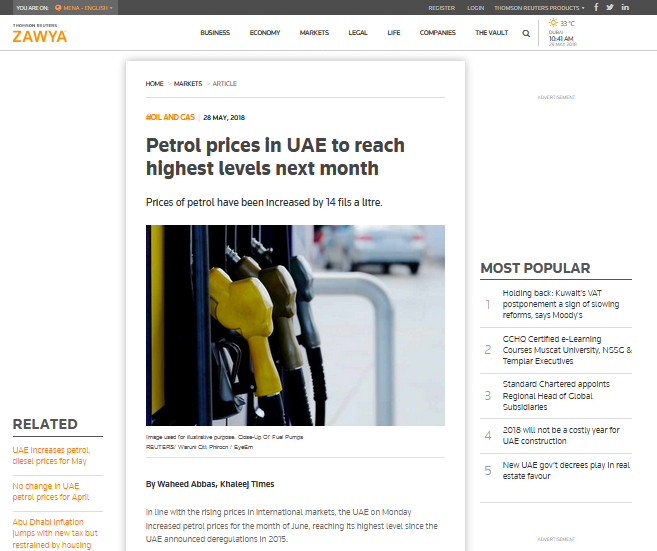657x551 pixels.
Task: Click the Register link
Action: coord(442,8)
